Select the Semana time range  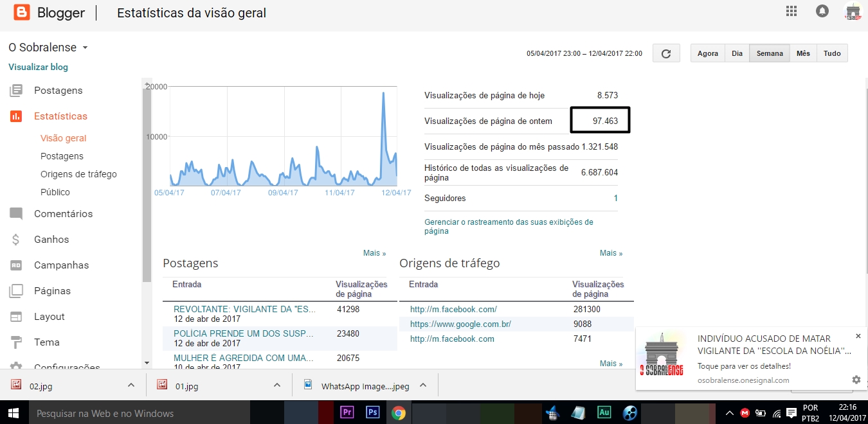pyautogui.click(x=770, y=53)
